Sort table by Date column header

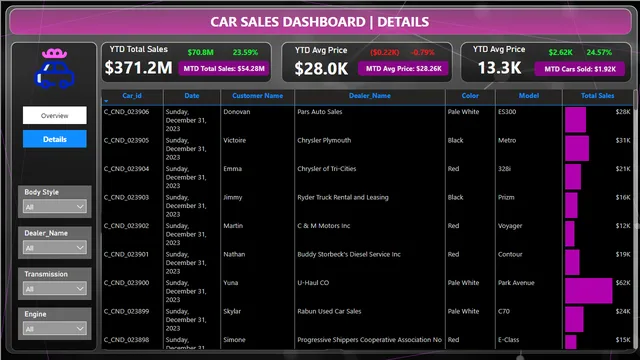[192, 96]
